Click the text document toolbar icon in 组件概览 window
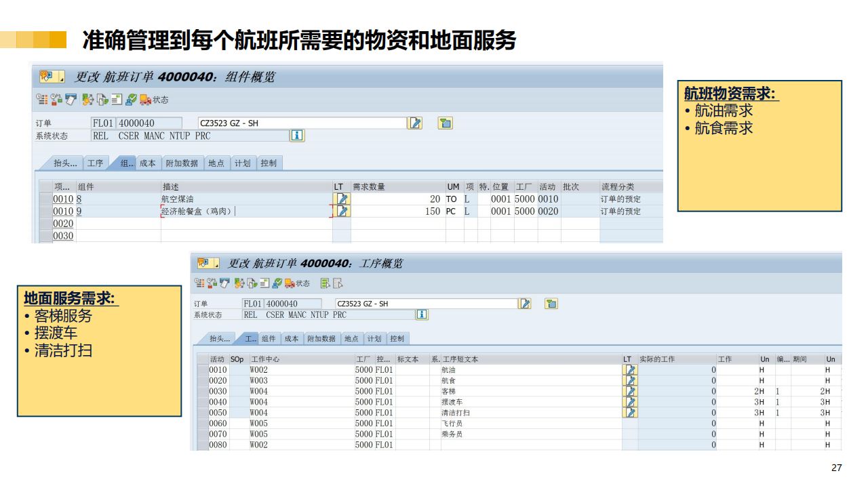The height and width of the screenshot is (488, 868). pos(116,100)
